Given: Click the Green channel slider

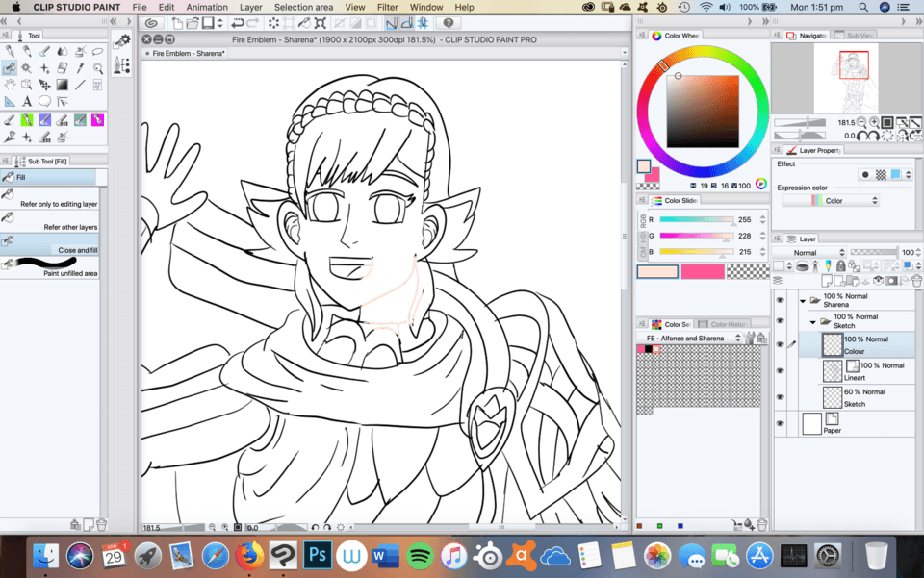Looking at the screenshot, I should point(697,236).
